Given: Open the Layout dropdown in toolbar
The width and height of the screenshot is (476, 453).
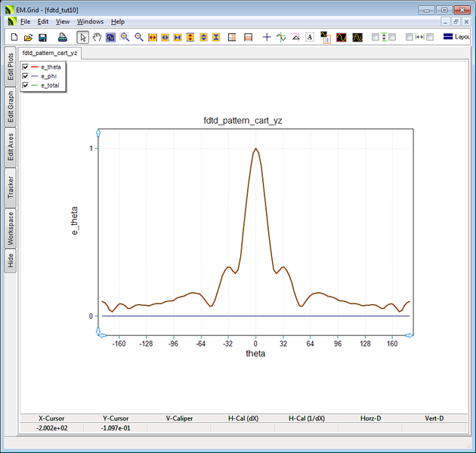Looking at the screenshot, I should tap(458, 37).
